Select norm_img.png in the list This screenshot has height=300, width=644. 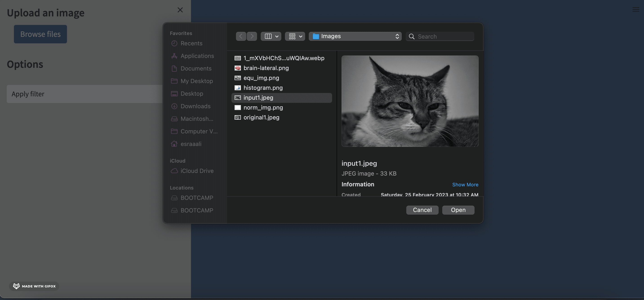coord(263,107)
